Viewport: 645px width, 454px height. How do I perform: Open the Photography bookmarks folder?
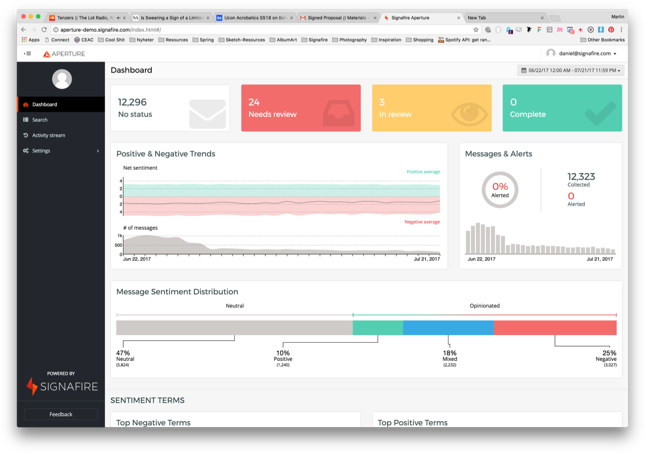click(349, 40)
